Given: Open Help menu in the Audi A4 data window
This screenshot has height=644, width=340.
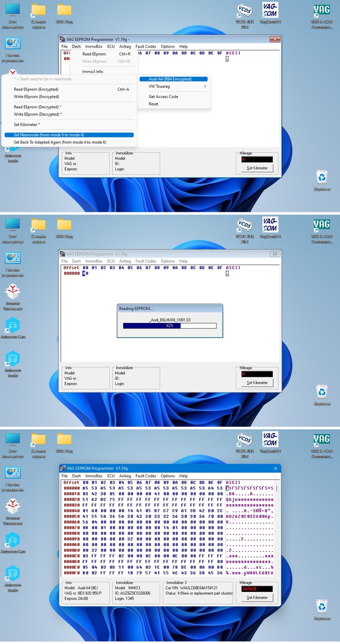Looking at the screenshot, I should point(183,476).
